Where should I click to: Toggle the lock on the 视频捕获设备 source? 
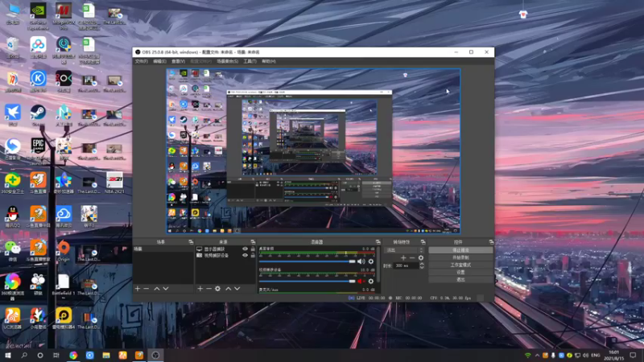(253, 255)
